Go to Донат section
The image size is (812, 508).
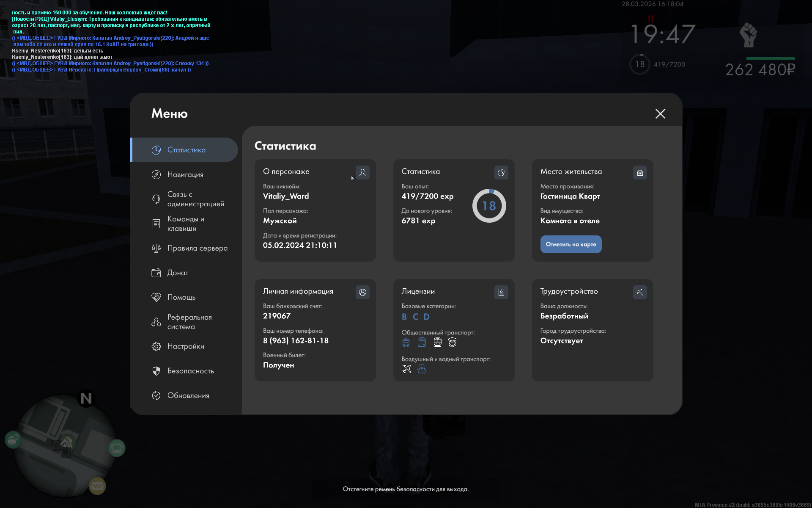point(178,273)
